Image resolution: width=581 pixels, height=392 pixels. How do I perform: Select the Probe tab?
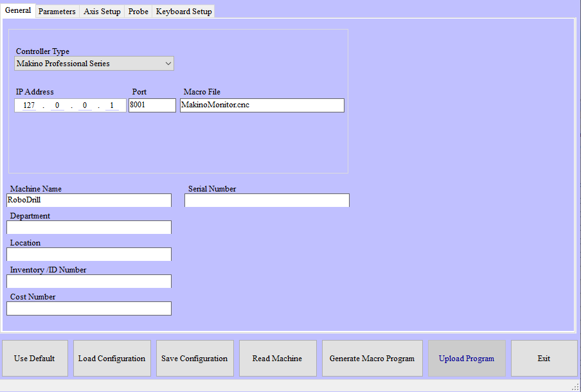click(x=138, y=12)
